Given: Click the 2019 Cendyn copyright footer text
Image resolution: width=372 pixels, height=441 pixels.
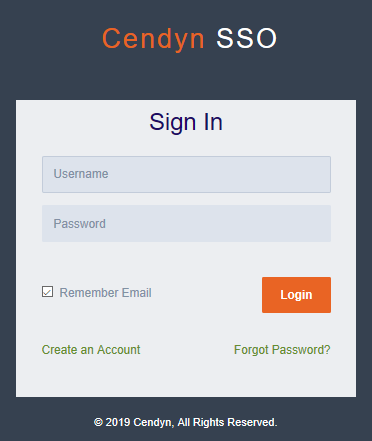Looking at the screenshot, I should (186, 422).
